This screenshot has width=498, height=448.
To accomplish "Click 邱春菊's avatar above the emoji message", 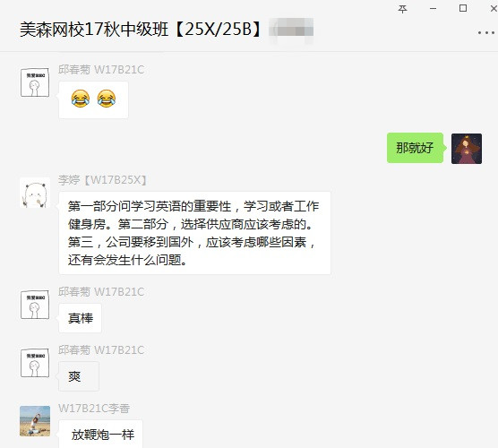I will pos(35,82).
